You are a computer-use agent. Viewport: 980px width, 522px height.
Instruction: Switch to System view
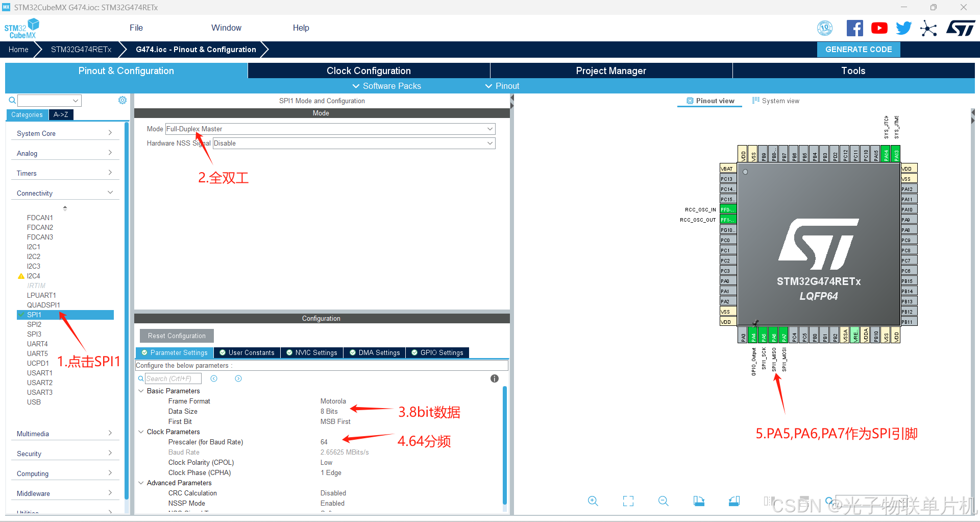(775, 101)
